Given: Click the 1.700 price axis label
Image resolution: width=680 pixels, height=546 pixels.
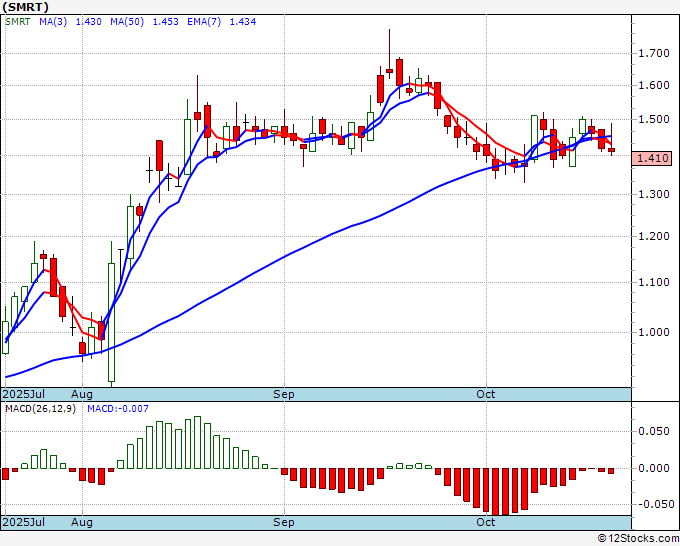Looking at the screenshot, I should pyautogui.click(x=654, y=54).
